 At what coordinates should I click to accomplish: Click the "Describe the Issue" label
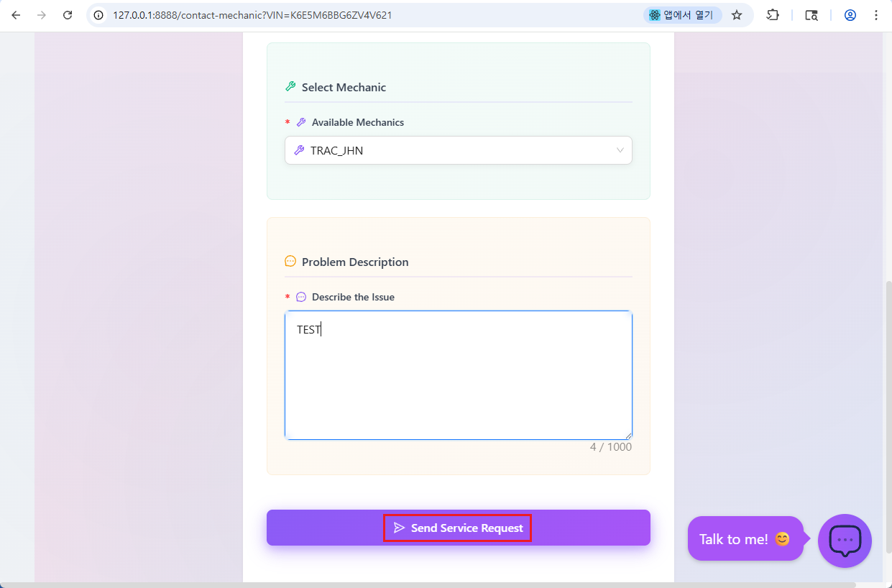[353, 297]
